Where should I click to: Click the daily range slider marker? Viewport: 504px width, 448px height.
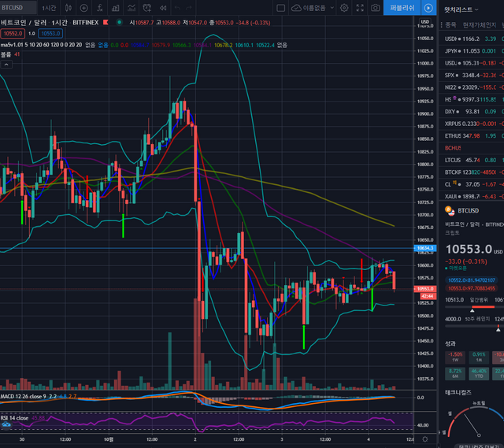click(x=472, y=310)
